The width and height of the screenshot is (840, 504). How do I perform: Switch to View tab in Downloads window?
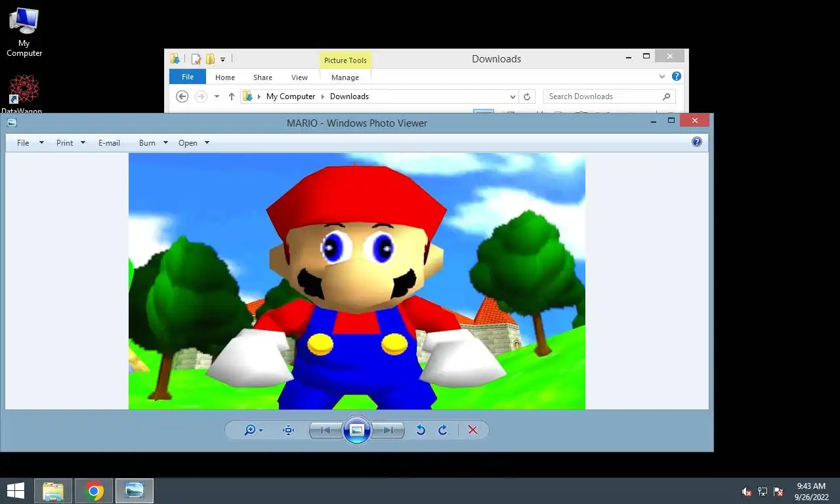tap(299, 77)
